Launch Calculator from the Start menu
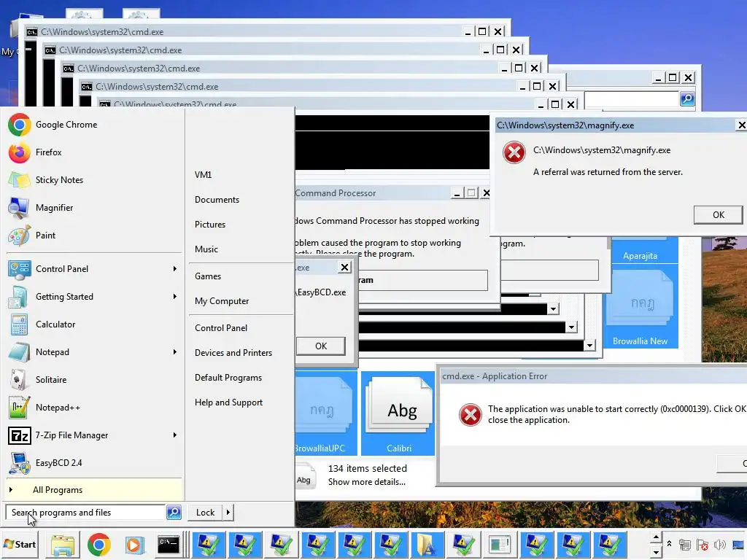Screen dimensions: 747x560 click(94, 324)
